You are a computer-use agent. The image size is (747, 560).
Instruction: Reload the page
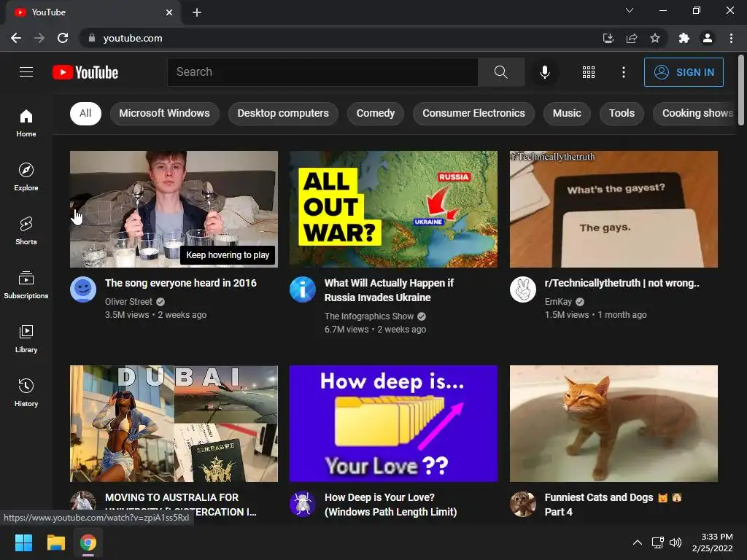[x=63, y=38]
